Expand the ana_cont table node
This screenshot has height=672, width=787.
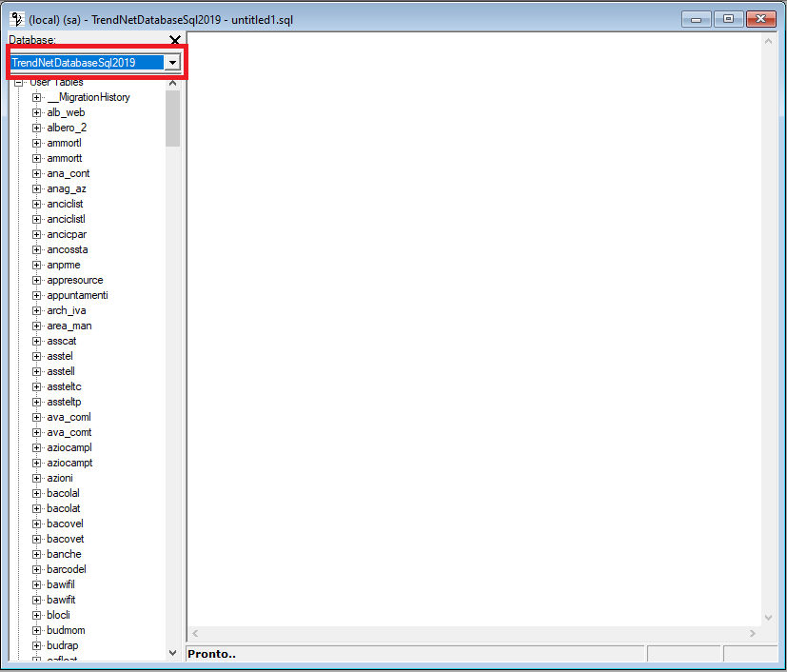[36, 173]
